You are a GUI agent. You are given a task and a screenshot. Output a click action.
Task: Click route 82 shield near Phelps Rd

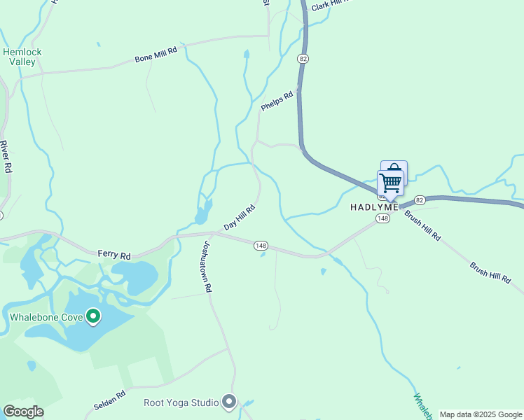click(303, 59)
